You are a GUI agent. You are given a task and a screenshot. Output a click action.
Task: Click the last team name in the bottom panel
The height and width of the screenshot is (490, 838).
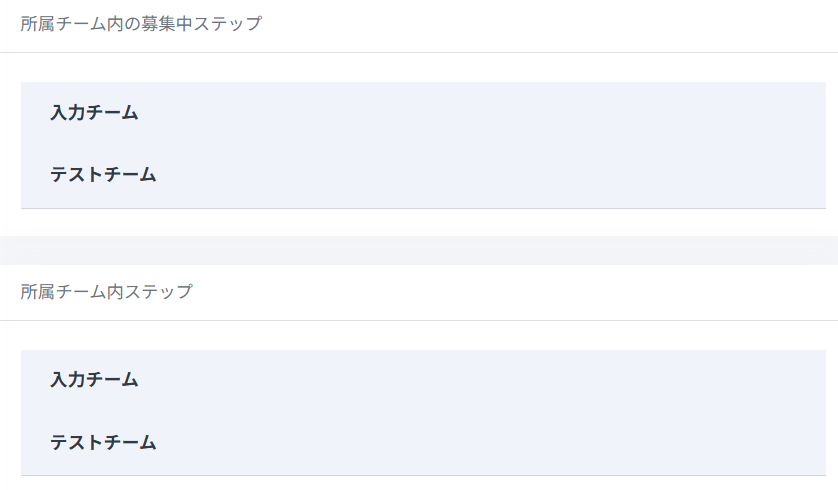[104, 442]
